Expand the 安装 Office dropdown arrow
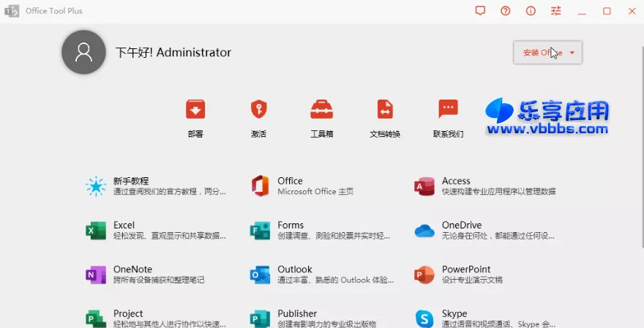 click(572, 53)
